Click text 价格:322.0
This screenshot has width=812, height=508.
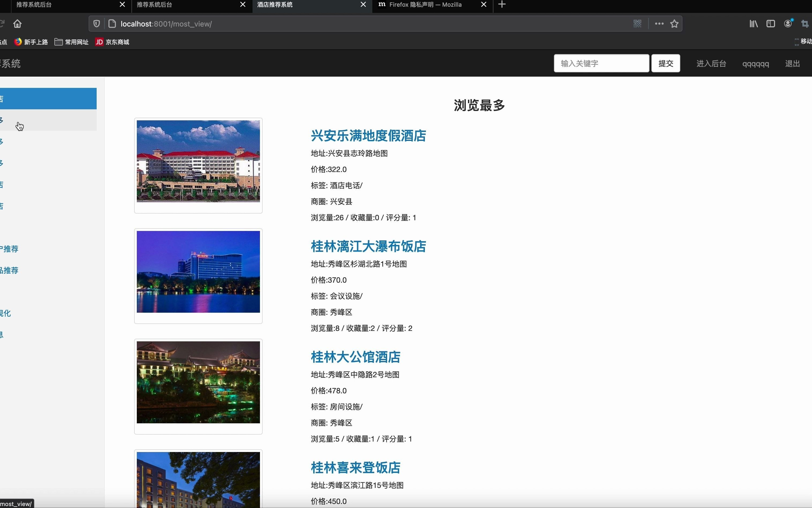pyautogui.click(x=328, y=169)
